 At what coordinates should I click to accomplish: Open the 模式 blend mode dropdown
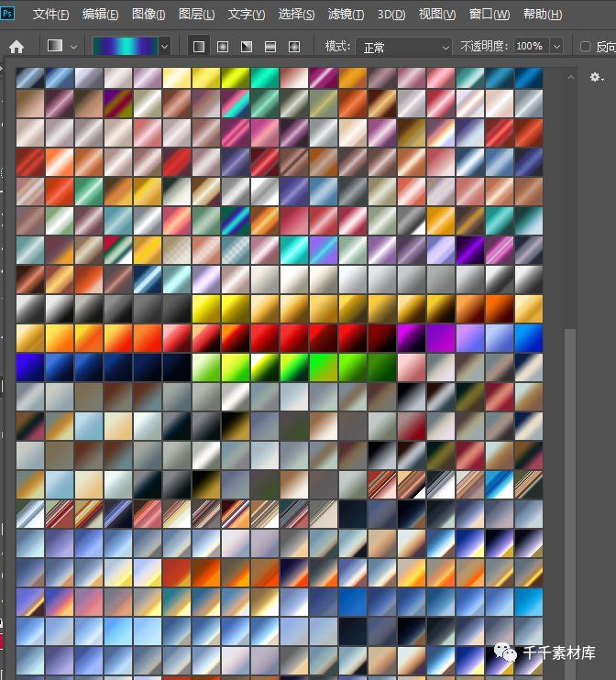click(403, 47)
